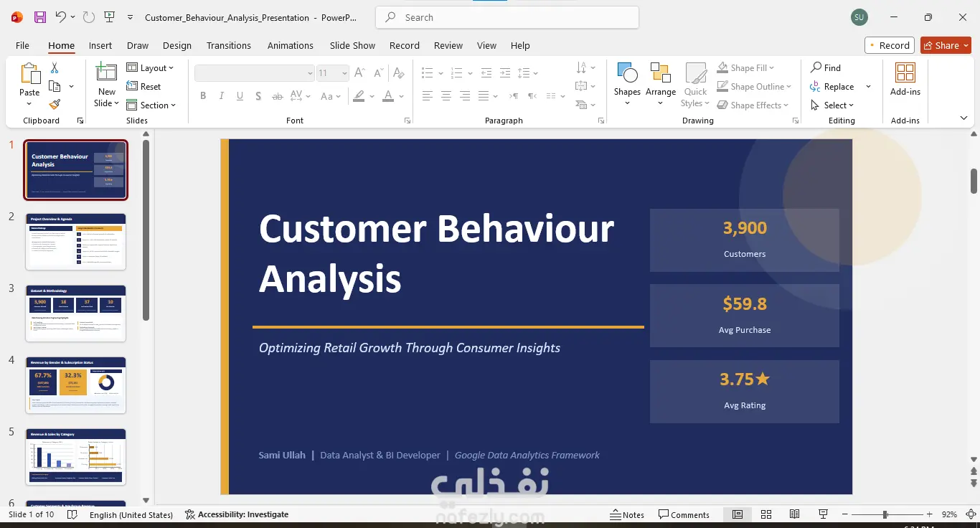The height and width of the screenshot is (528, 980).
Task: Click the Cut scissors icon
Action: [55, 67]
